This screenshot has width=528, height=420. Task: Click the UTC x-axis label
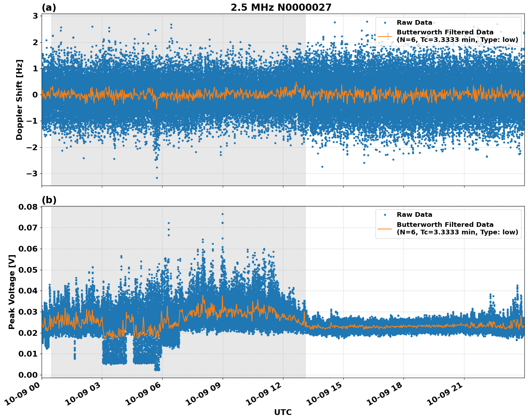click(x=283, y=412)
